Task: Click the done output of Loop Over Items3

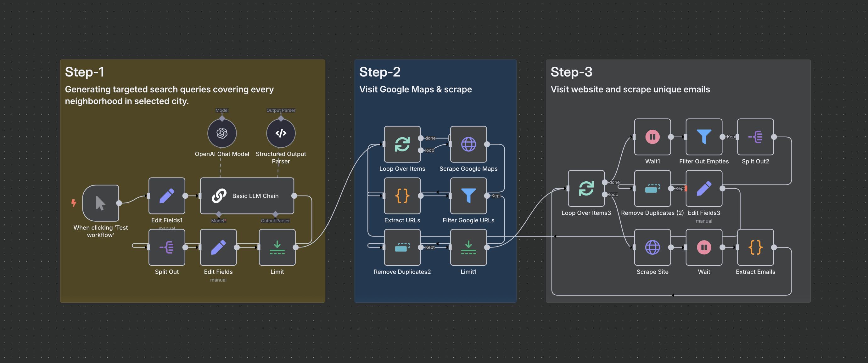Action: [605, 182]
